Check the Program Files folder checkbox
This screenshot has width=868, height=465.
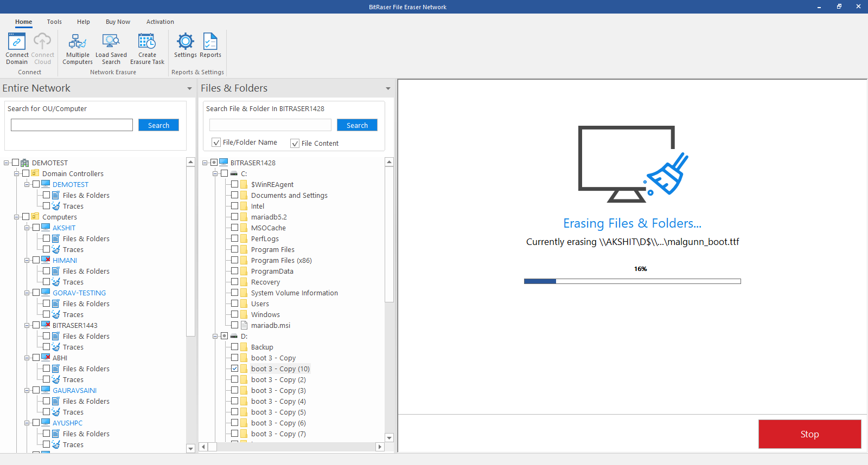(x=235, y=249)
